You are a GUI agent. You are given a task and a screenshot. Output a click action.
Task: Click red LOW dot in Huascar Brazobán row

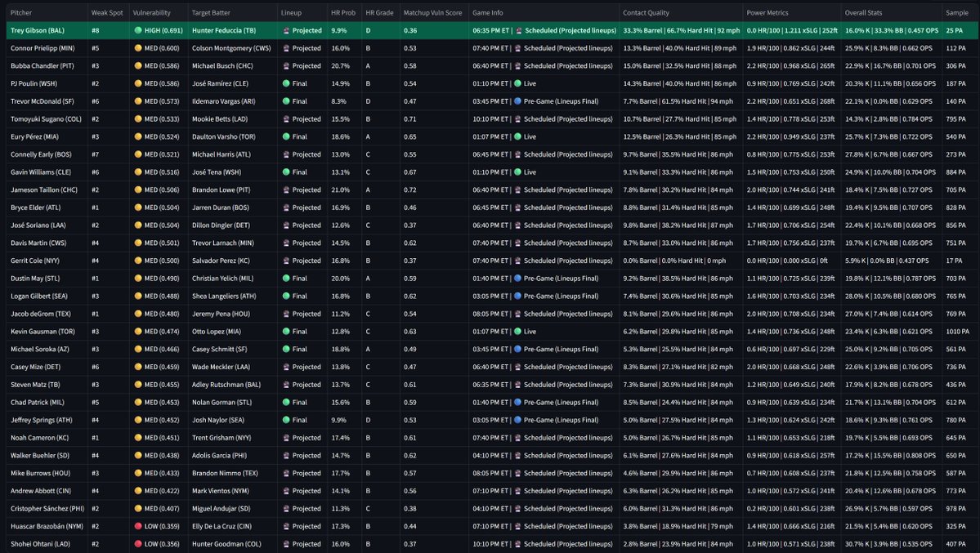pos(138,526)
